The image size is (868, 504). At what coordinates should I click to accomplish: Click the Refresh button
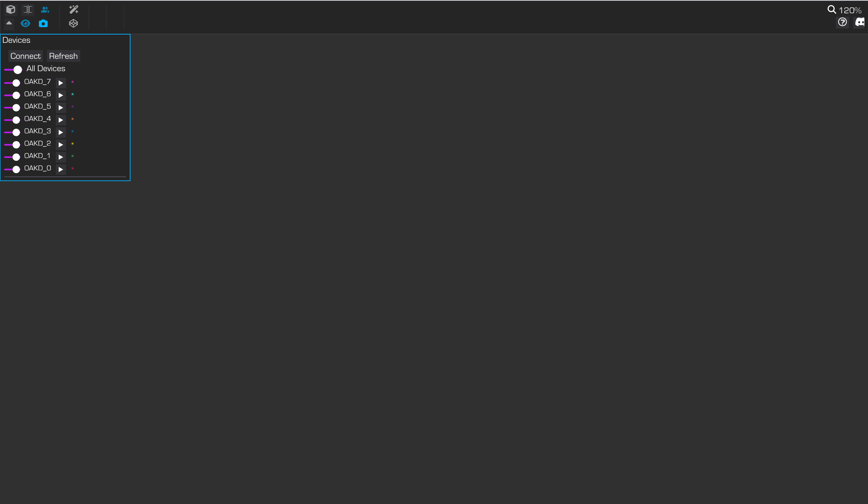[63, 56]
